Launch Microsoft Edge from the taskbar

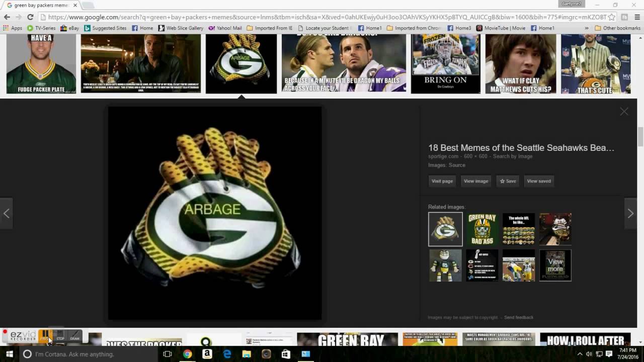click(x=227, y=354)
